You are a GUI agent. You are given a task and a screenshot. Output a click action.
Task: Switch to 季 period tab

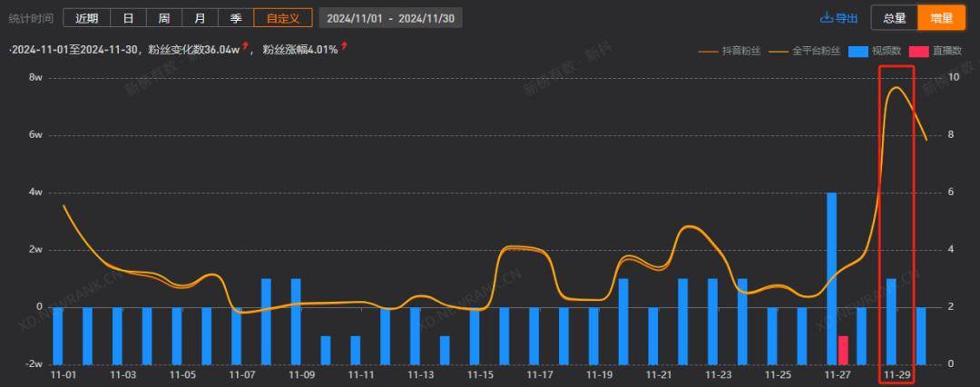click(236, 18)
